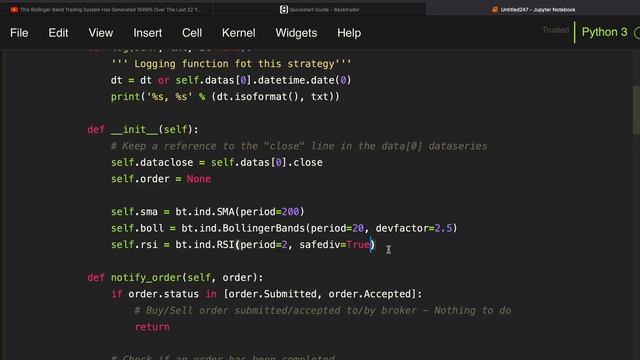This screenshot has height=360, width=640.
Task: Click the 'print' statement line
Action: coord(225,97)
